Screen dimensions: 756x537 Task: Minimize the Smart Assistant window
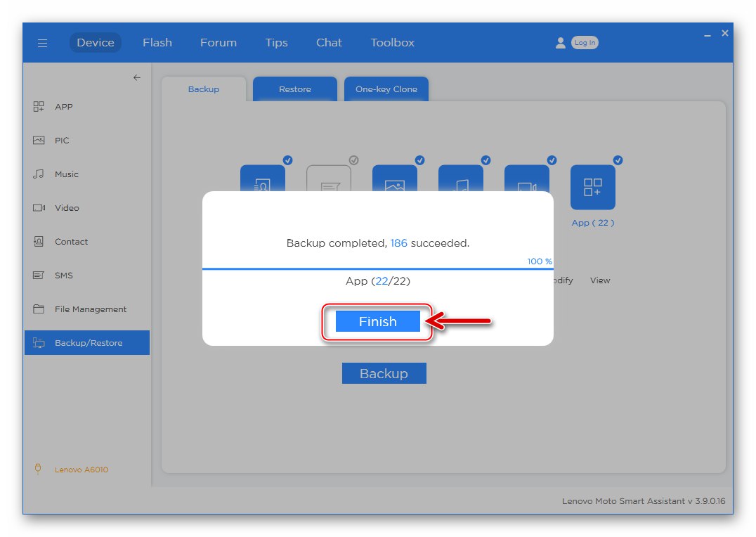[x=708, y=35]
